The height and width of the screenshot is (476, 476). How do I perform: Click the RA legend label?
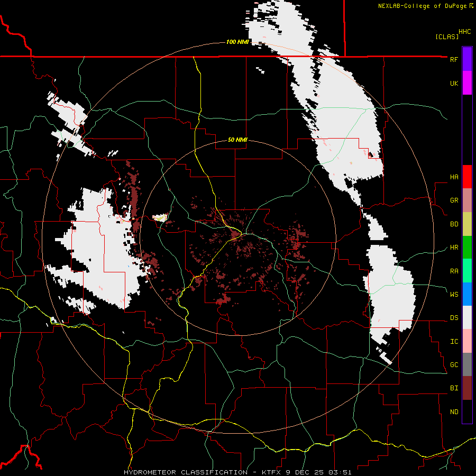click(454, 271)
